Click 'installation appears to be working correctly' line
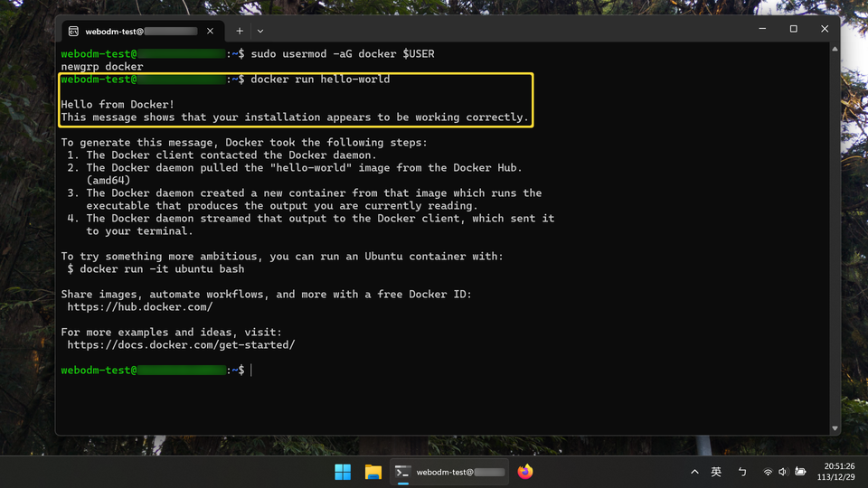Viewport: 868px width, 488px height. (x=295, y=117)
